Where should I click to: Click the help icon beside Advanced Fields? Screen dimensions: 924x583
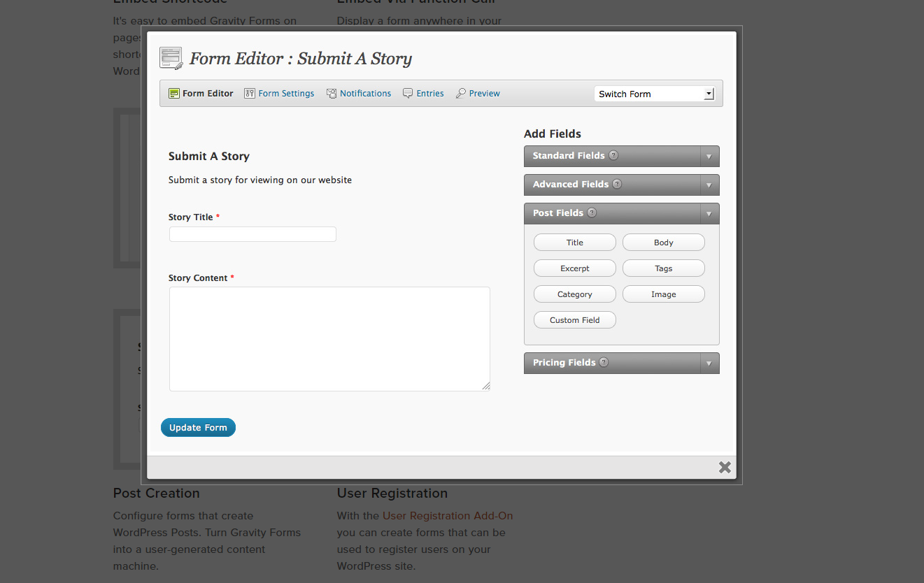coord(617,184)
